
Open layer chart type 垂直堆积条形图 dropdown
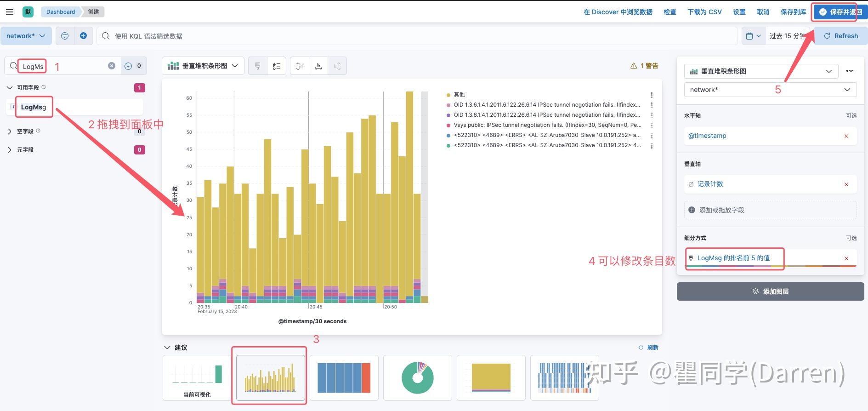pyautogui.click(x=761, y=71)
